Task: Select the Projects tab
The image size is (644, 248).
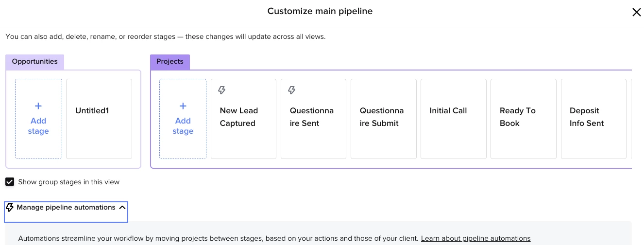Action: tap(170, 62)
